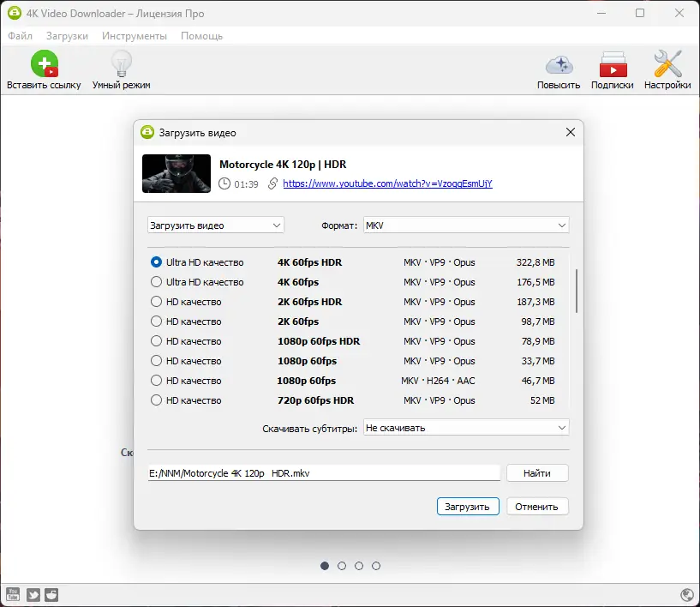The width and height of the screenshot is (700, 607).
Task: Open the Скачивать субтитры dropdown
Action: (466, 428)
